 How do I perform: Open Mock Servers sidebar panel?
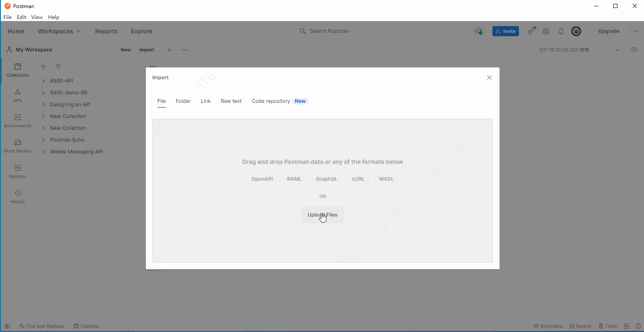(x=18, y=146)
